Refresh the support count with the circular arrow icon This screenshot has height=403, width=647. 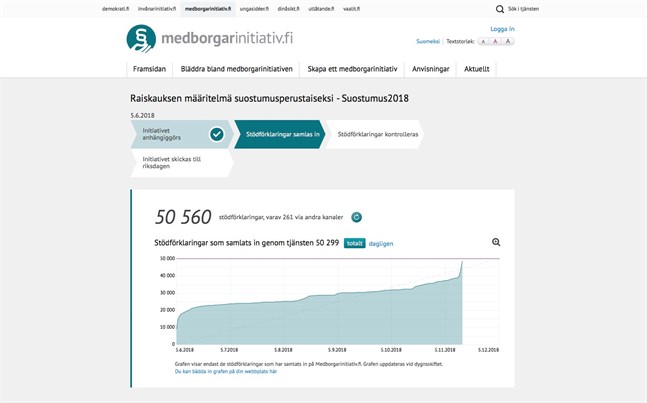point(357,217)
